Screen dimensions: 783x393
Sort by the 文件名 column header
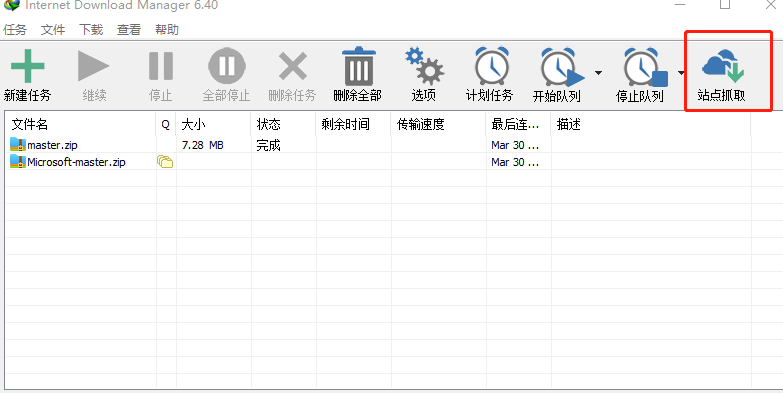tap(80, 124)
